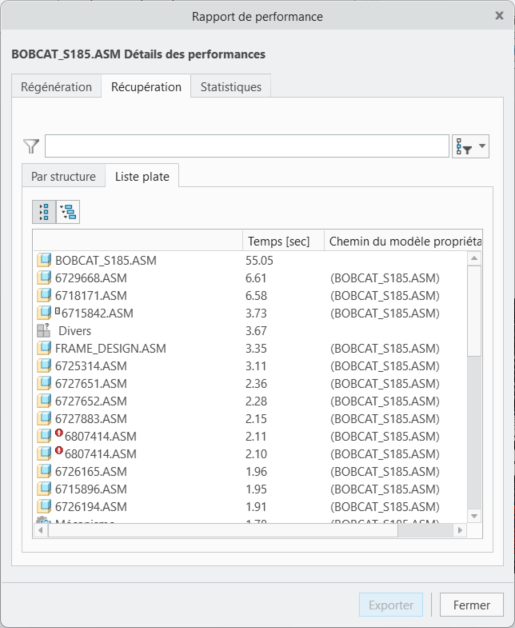This screenshot has height=628, width=515.
Task: Open the tree filter options dropdown
Action: [x=471, y=146]
